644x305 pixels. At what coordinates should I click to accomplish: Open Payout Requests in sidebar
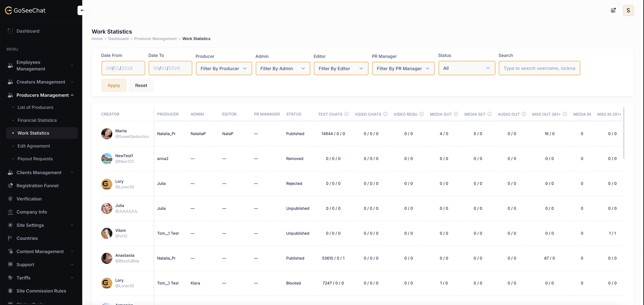(x=35, y=159)
